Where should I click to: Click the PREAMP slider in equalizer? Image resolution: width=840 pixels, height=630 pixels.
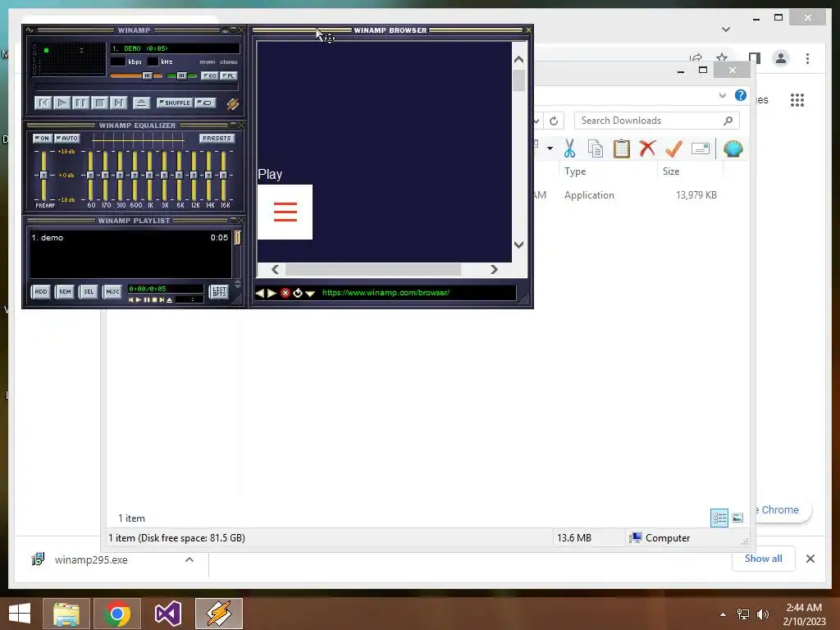(x=43, y=176)
